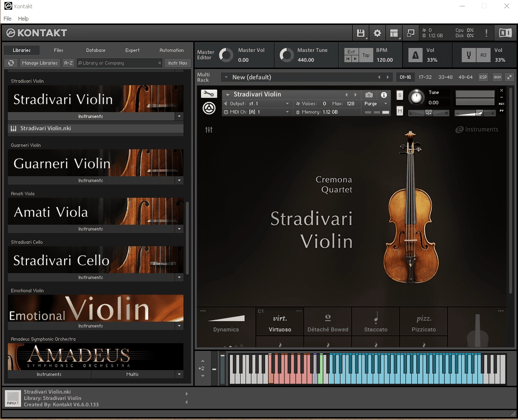The width and height of the screenshot is (518, 420).
Task: Toggle the aux channels button
Action: 497,77
